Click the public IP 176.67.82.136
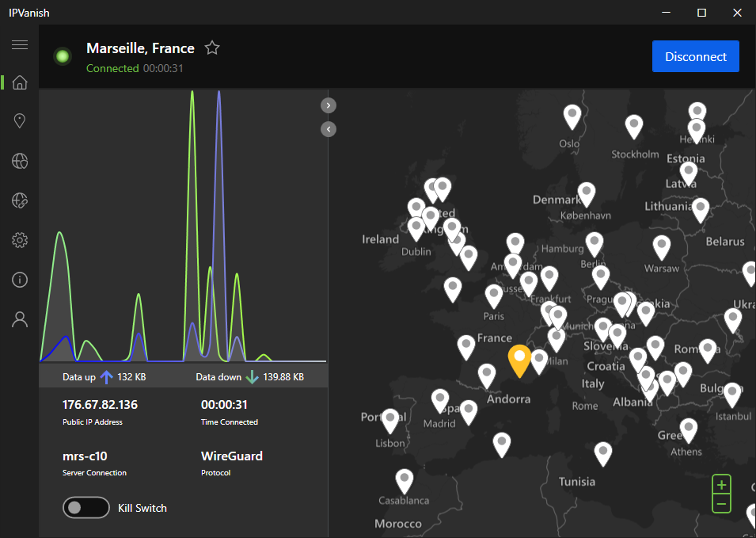This screenshot has height=538, width=756. point(100,404)
